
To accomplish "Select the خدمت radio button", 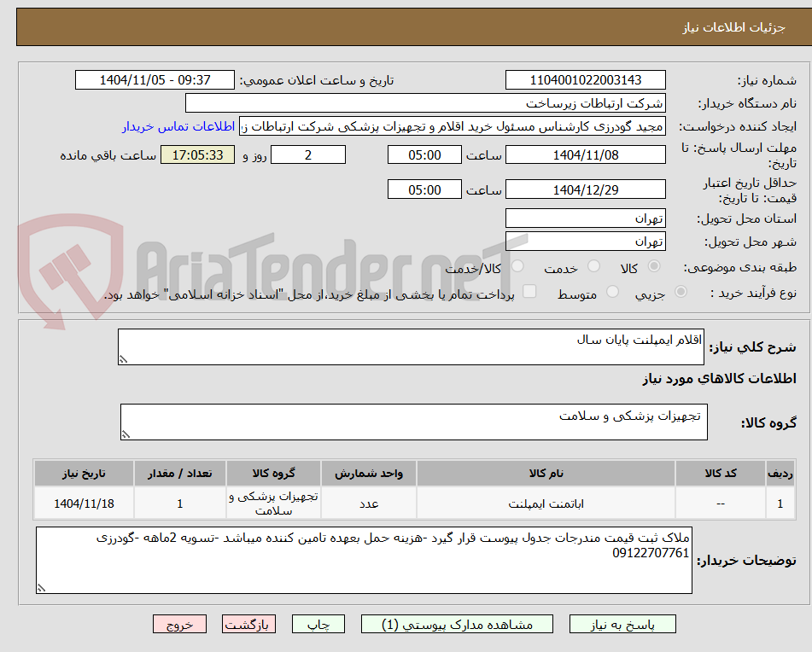I will point(593,266).
